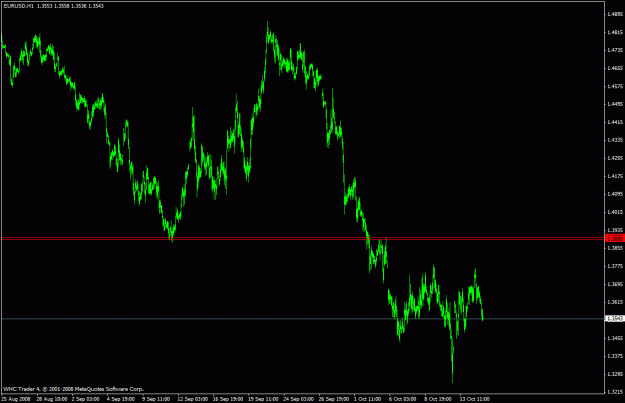This screenshot has width=625, height=403.
Task: Click the current price 1.3543 label
Action: click(615, 318)
